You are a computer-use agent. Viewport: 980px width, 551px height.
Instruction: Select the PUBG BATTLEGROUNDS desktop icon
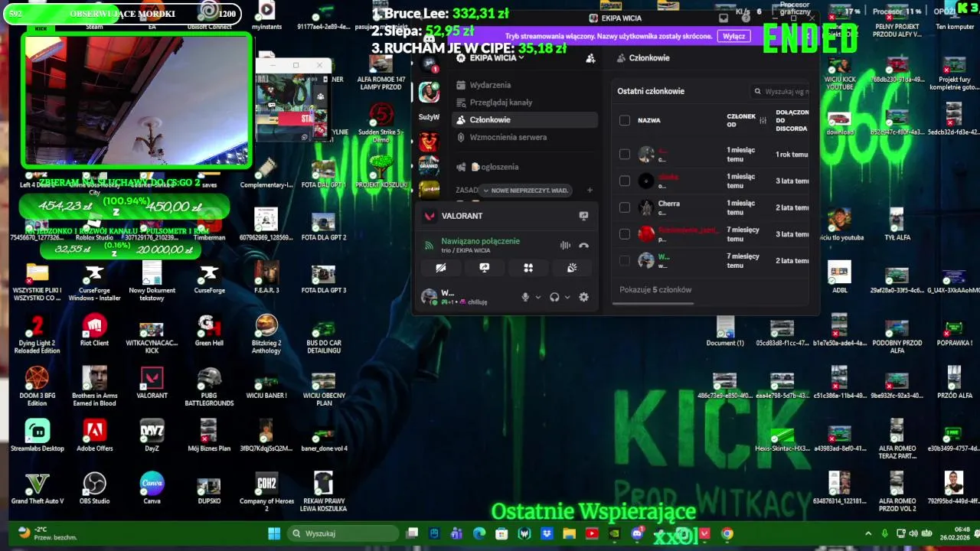[x=209, y=386]
